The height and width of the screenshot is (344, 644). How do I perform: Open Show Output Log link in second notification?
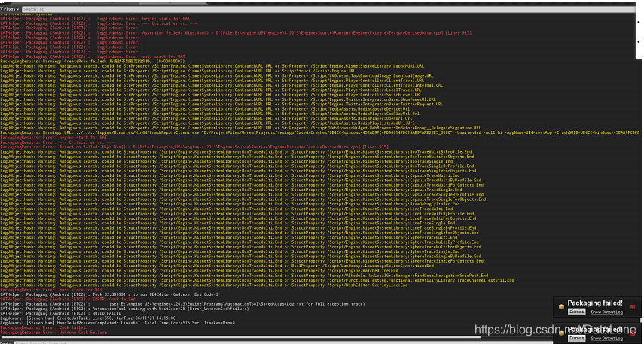tap(606, 339)
